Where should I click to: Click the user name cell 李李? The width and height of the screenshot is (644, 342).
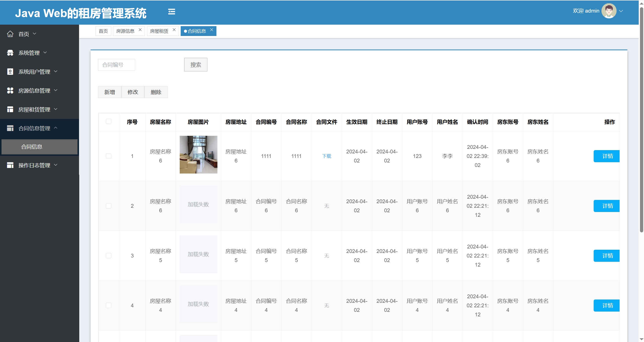[447, 156]
